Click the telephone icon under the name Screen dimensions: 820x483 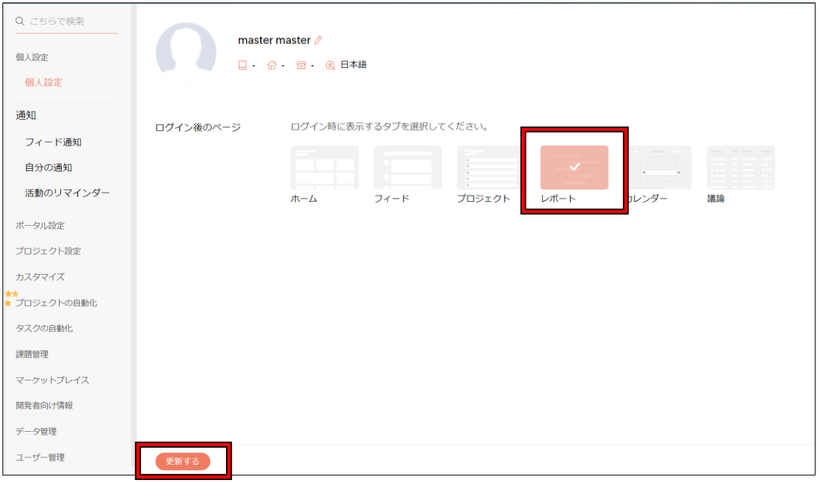tap(301, 65)
